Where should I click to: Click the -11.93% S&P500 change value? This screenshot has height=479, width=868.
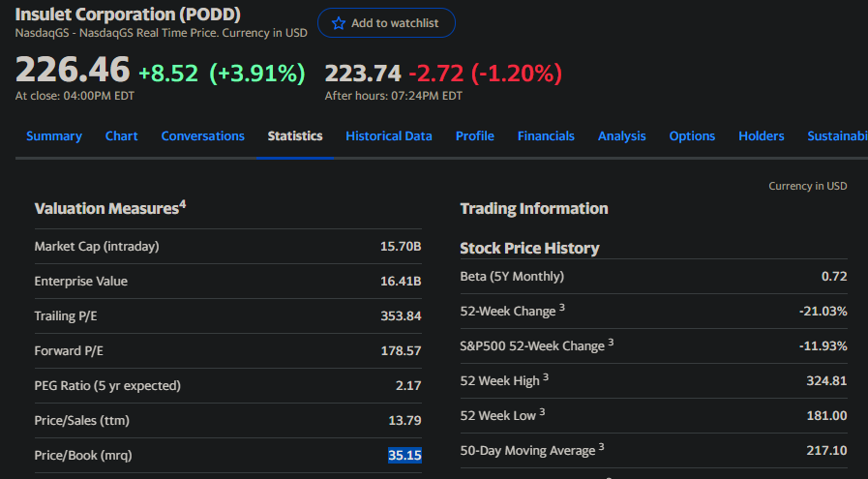(823, 345)
